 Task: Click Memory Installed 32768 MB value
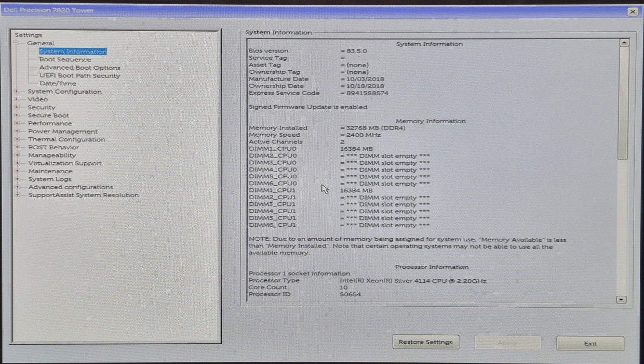pos(377,128)
